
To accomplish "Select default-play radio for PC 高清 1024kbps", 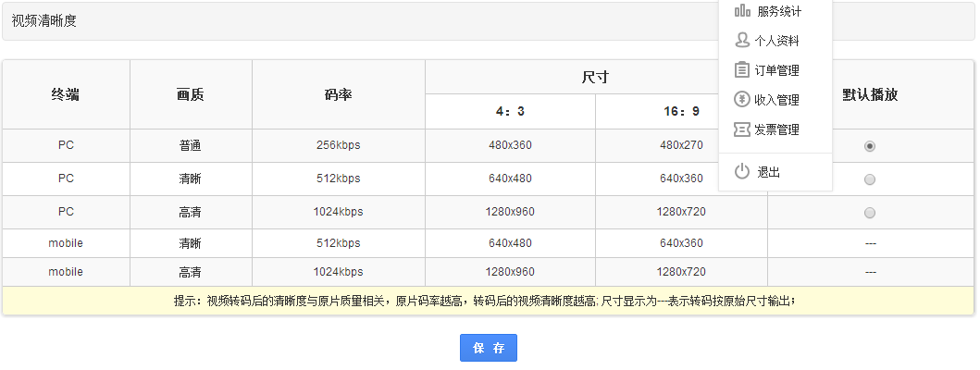I will pyautogui.click(x=870, y=213).
